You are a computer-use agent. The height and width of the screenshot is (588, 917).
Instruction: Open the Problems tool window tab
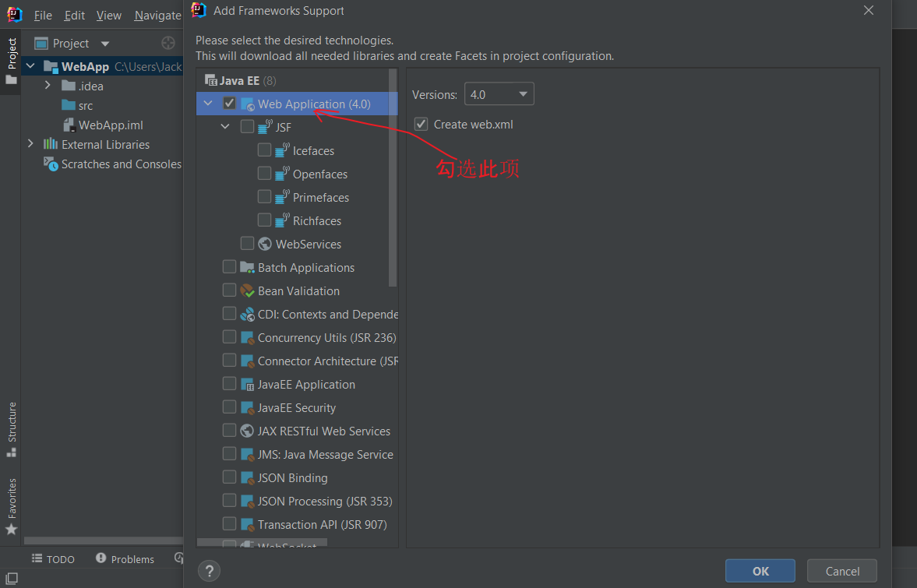125,558
